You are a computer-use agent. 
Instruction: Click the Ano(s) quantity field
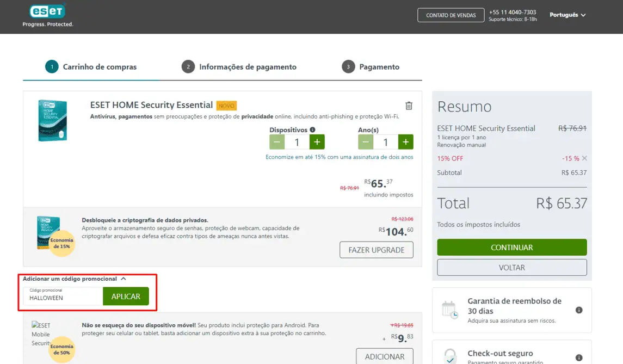point(385,142)
